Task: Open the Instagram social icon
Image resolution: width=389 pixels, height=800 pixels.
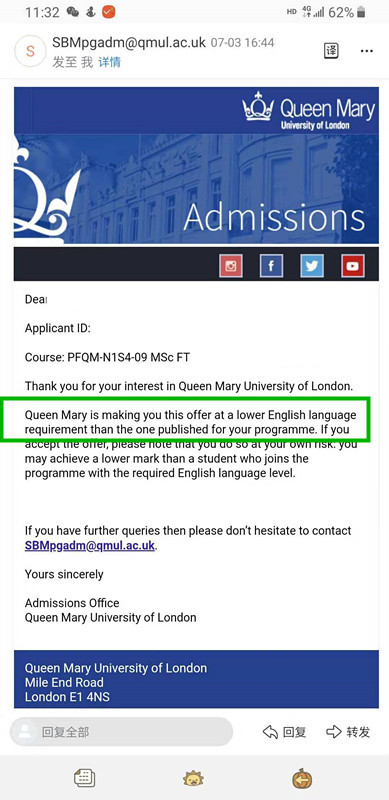Action: click(x=231, y=266)
